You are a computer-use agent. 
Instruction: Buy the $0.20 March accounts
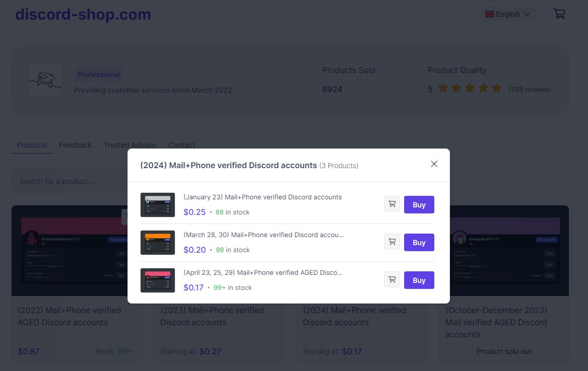pyautogui.click(x=419, y=243)
